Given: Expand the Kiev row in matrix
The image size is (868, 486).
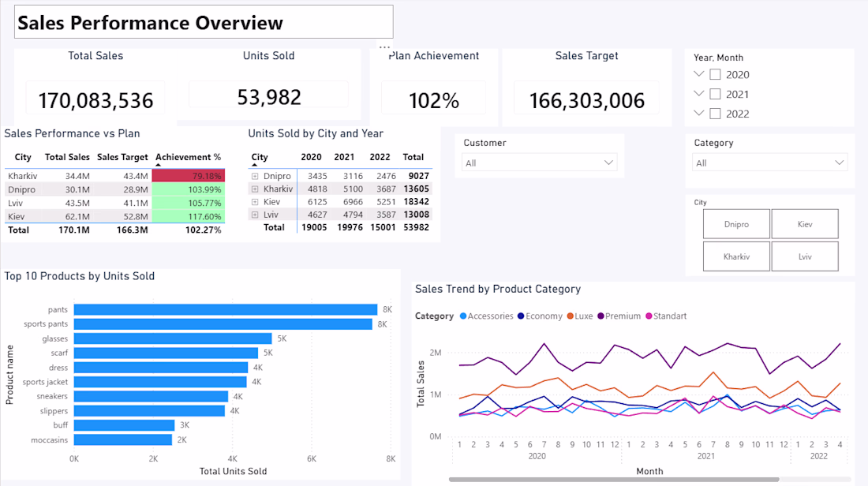Looking at the screenshot, I should tap(255, 202).
